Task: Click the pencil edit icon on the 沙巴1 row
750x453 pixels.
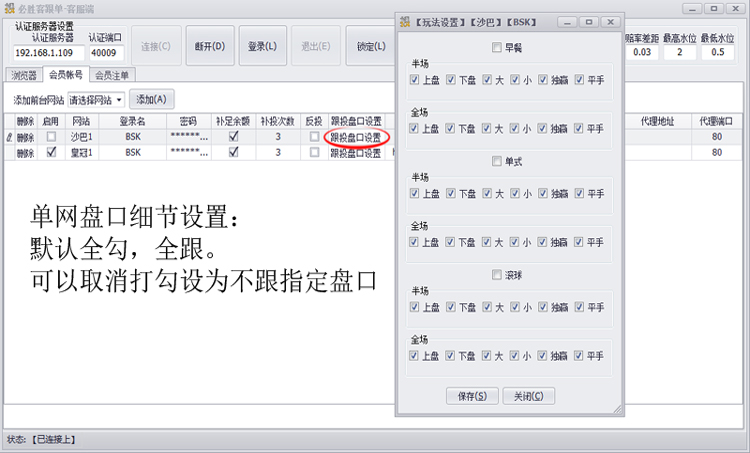Action: tap(9, 137)
